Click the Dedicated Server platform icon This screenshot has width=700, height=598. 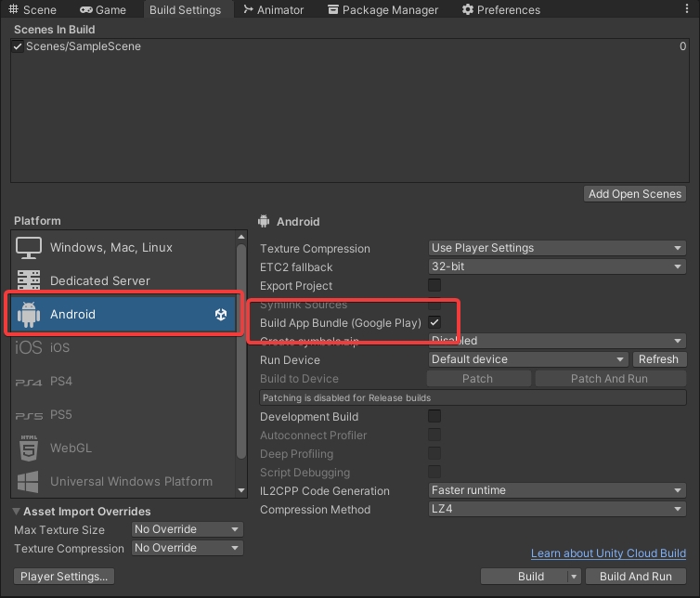pos(29,280)
